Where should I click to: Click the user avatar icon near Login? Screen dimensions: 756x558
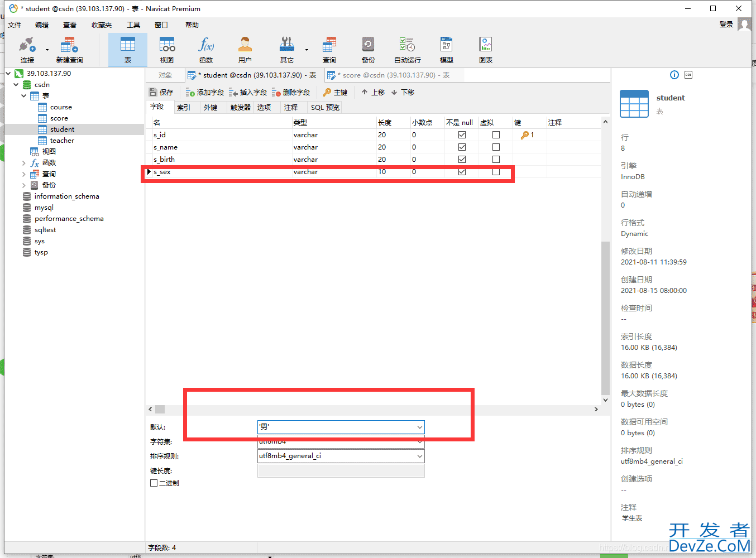pyautogui.click(x=744, y=25)
